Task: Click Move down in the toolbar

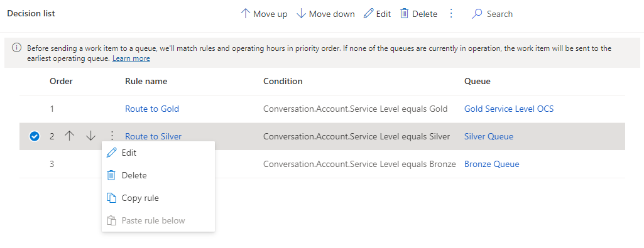Action: tap(325, 14)
